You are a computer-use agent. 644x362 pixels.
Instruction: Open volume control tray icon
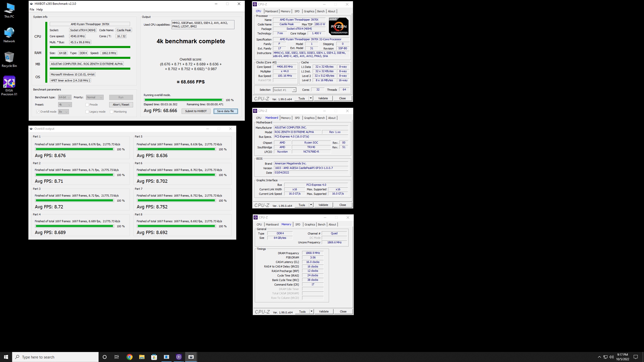(x=612, y=357)
